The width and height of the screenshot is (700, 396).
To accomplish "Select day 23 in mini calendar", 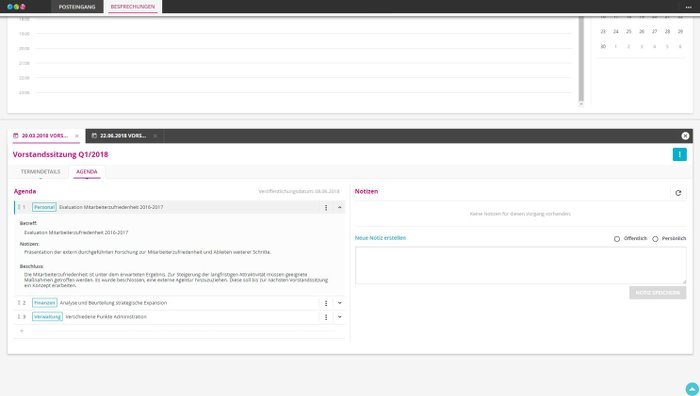I will click(x=603, y=32).
